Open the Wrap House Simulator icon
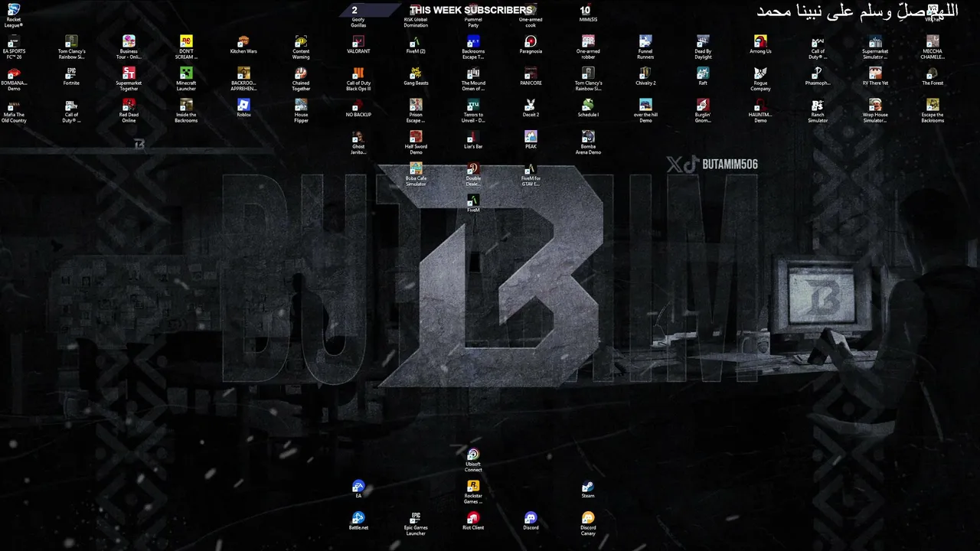 click(x=875, y=111)
